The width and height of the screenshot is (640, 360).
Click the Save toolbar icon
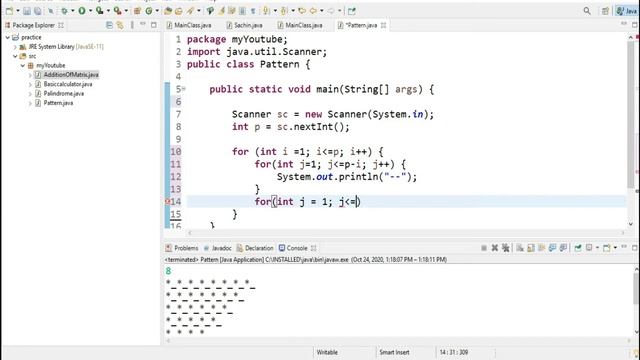pyautogui.click(x=27, y=11)
